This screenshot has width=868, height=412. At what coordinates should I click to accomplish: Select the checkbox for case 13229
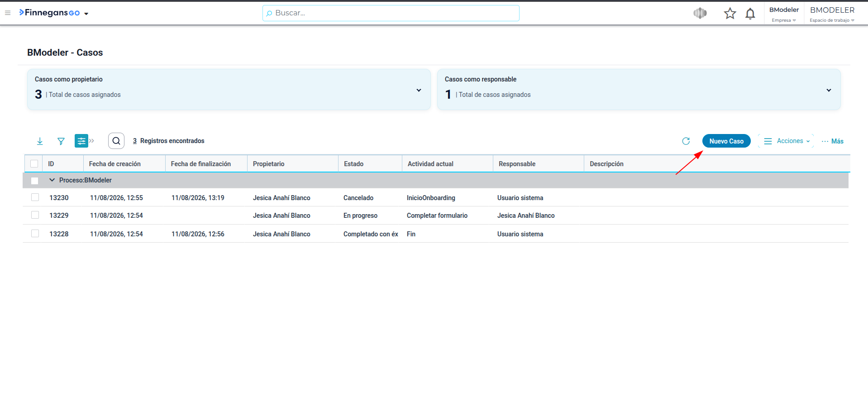tap(35, 215)
